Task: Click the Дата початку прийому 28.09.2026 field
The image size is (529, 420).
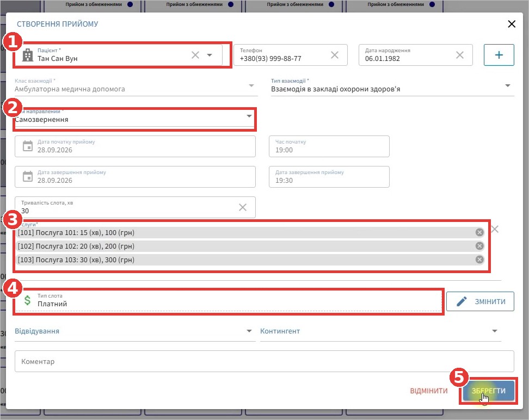Action: point(135,146)
